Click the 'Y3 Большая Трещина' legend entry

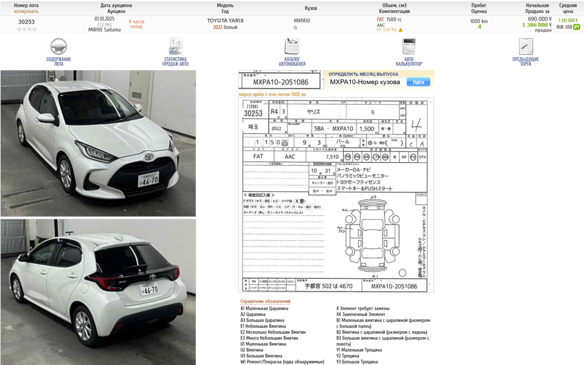click(x=357, y=362)
